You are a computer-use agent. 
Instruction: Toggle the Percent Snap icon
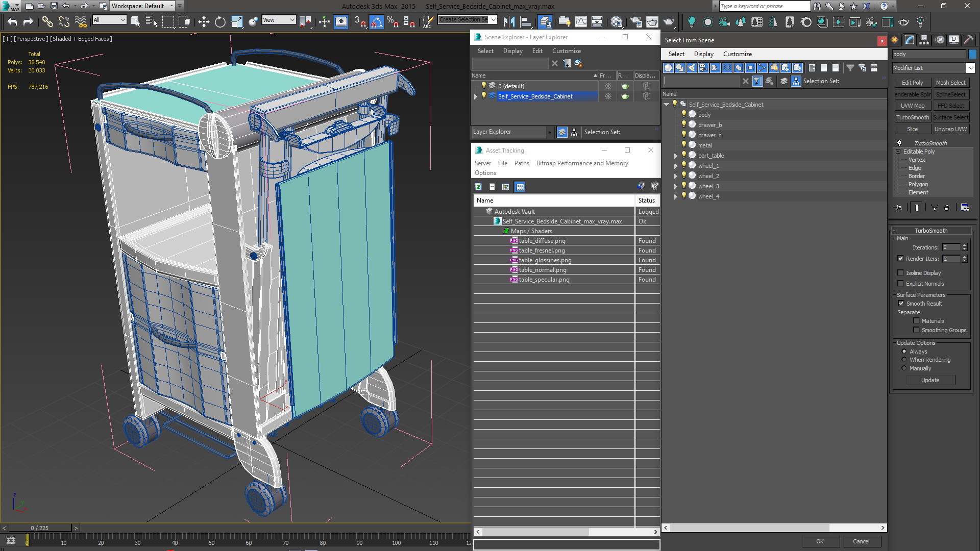coord(393,21)
